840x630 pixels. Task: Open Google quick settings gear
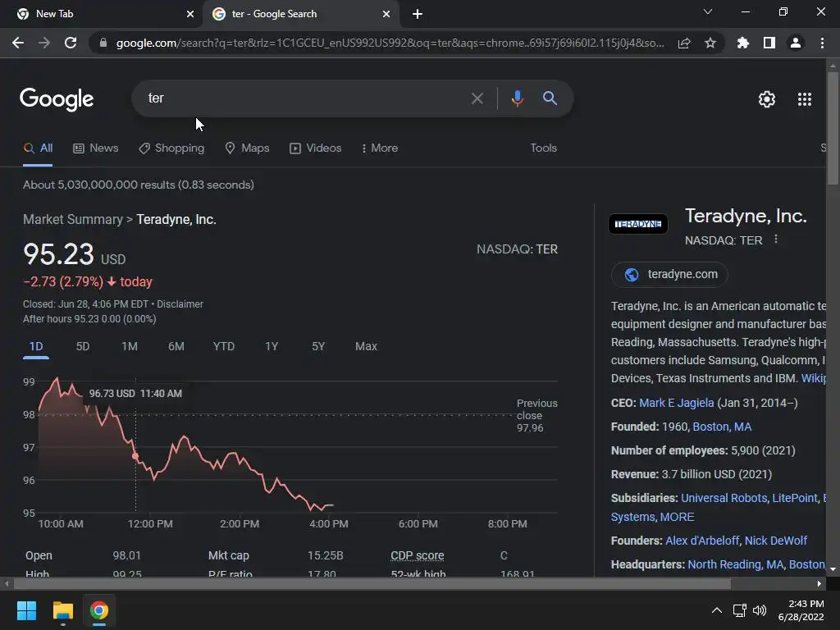coord(767,99)
